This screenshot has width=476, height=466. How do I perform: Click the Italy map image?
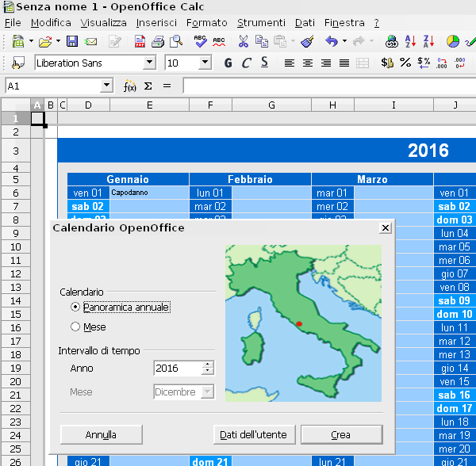click(303, 322)
